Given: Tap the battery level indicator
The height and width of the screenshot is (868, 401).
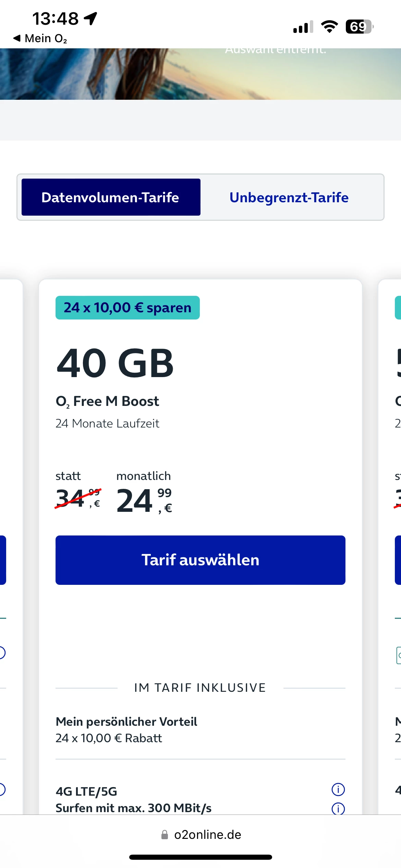Looking at the screenshot, I should tap(359, 27).
